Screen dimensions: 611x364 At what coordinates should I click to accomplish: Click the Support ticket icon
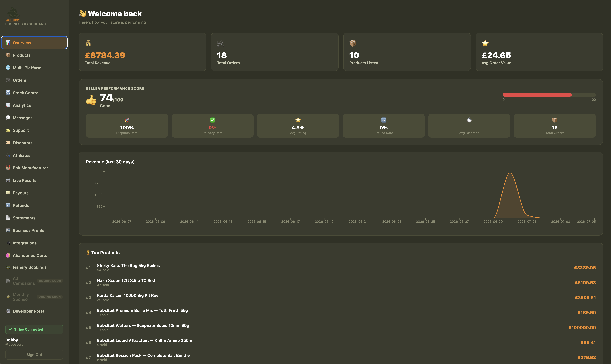click(8, 130)
